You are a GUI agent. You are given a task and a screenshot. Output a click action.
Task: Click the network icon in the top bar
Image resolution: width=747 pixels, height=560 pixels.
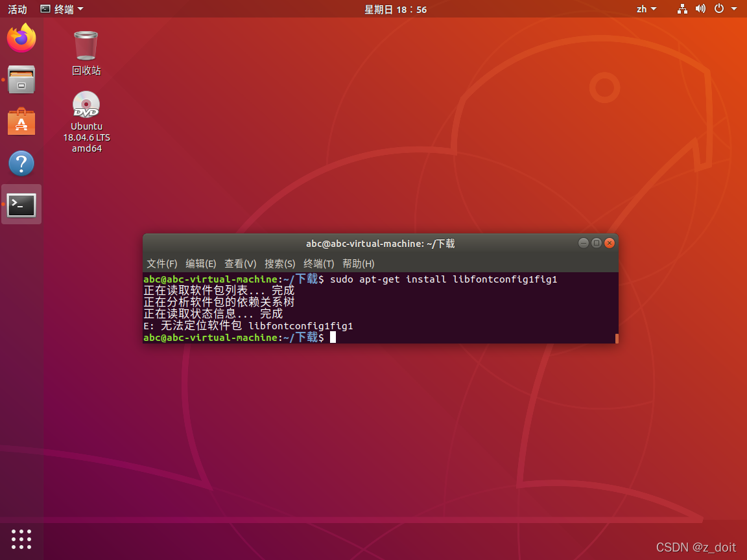coord(682,9)
